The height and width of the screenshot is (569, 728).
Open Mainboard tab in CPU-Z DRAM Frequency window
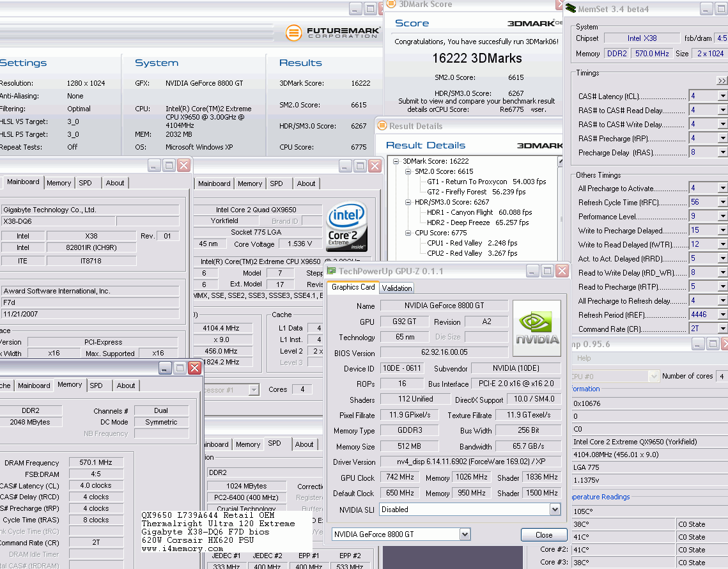click(34, 386)
